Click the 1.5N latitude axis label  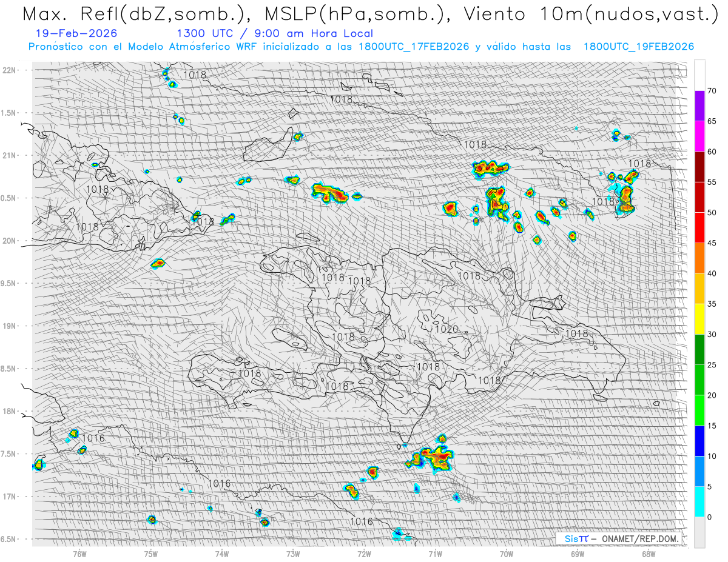(8, 113)
